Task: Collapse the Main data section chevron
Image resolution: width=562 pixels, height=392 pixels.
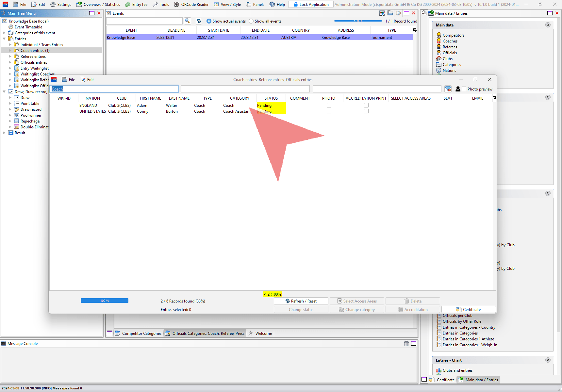Action: (548, 25)
